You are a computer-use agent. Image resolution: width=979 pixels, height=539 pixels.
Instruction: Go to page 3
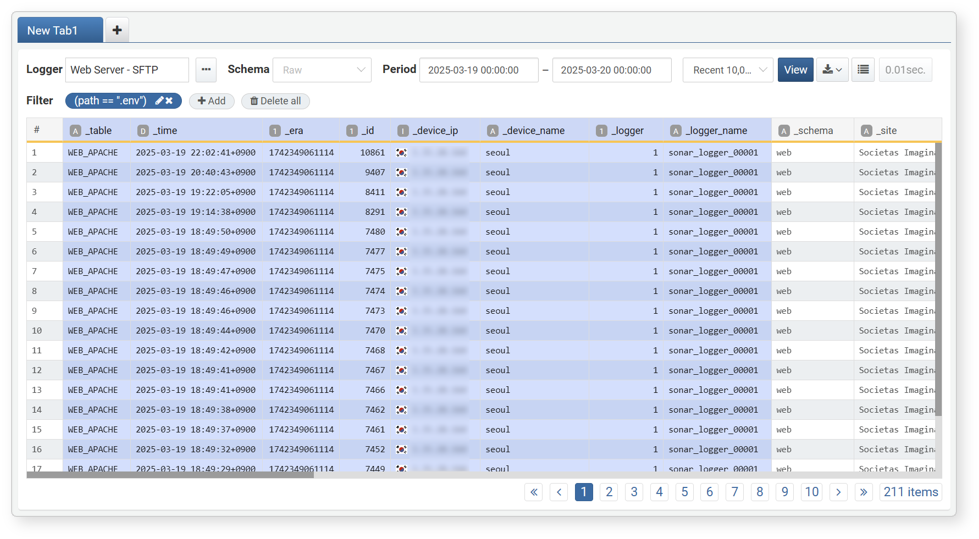[634, 492]
